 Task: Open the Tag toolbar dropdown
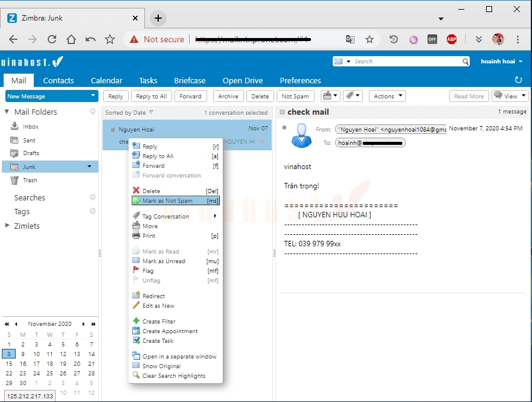pyautogui.click(x=353, y=96)
